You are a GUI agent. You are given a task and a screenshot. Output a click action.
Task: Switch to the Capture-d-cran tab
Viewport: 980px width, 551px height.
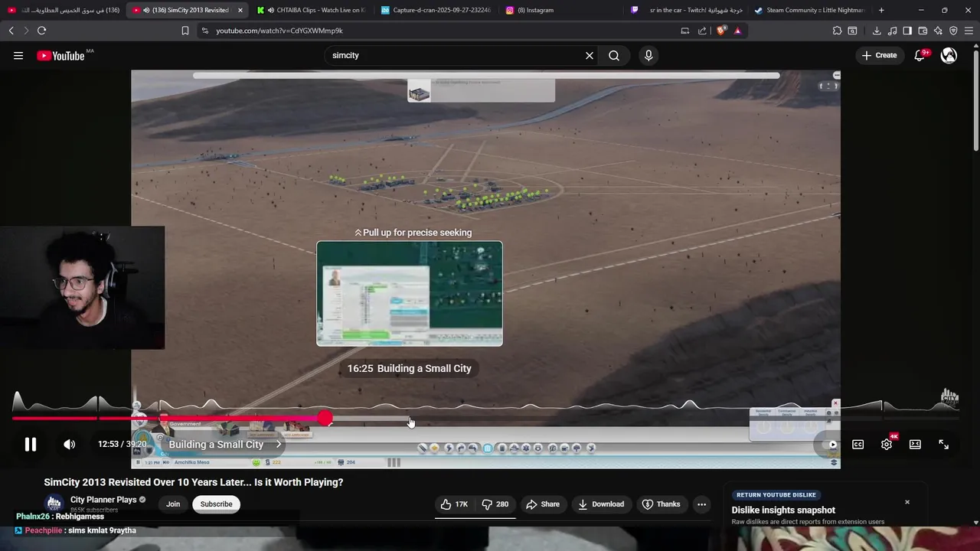(x=436, y=10)
